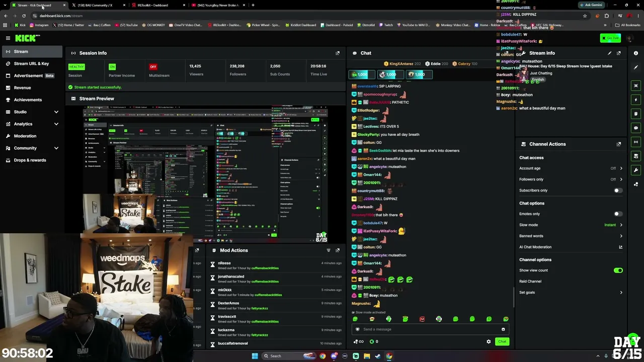
Task: Edit stream info with the pencil icon
Action: click(610, 53)
